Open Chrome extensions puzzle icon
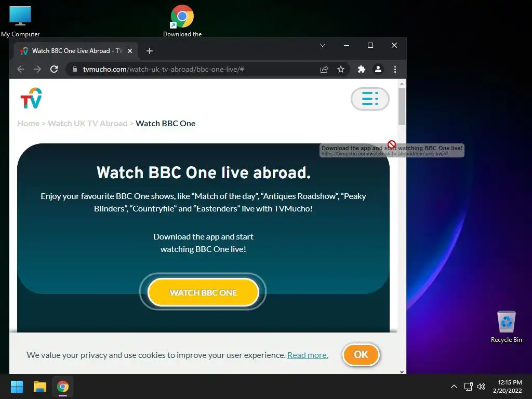The height and width of the screenshot is (399, 532). pos(362,69)
